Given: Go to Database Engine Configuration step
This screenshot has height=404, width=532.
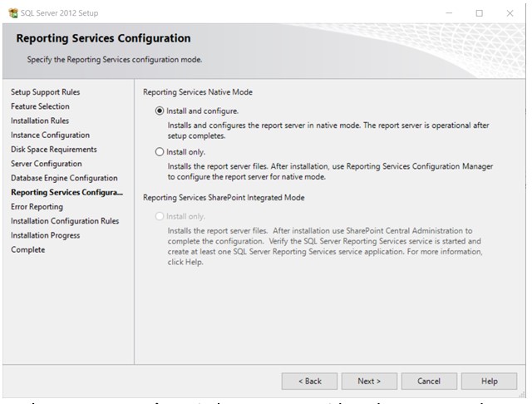Looking at the screenshot, I should tap(64, 178).
